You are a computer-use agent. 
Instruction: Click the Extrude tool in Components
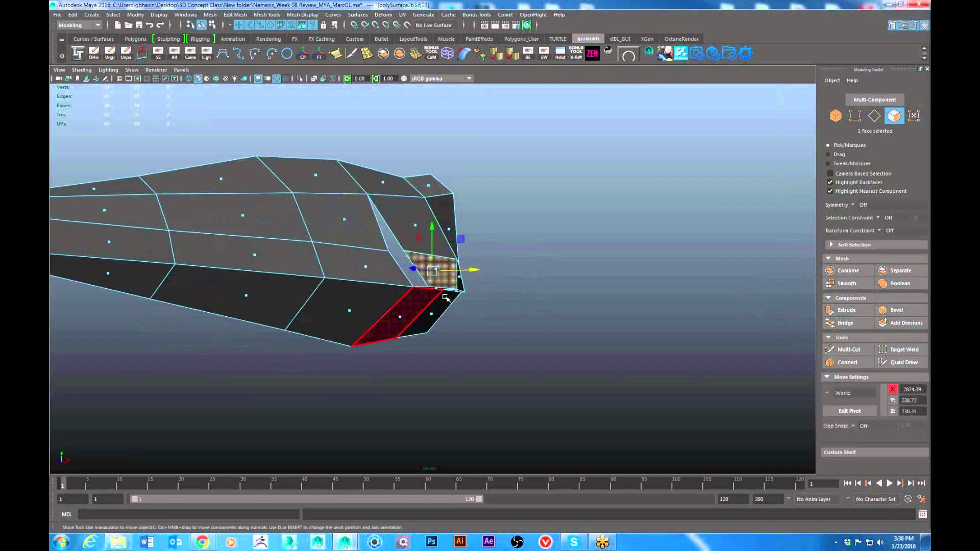coord(846,310)
